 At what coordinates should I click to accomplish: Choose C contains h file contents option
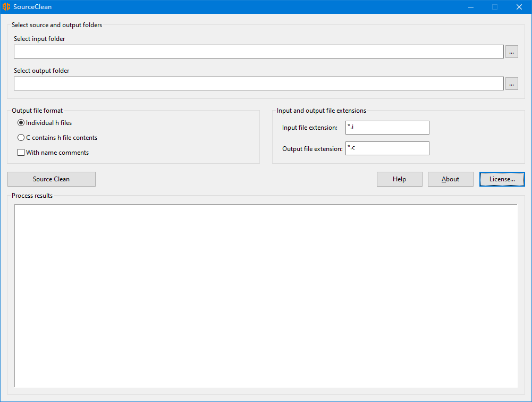coord(21,138)
